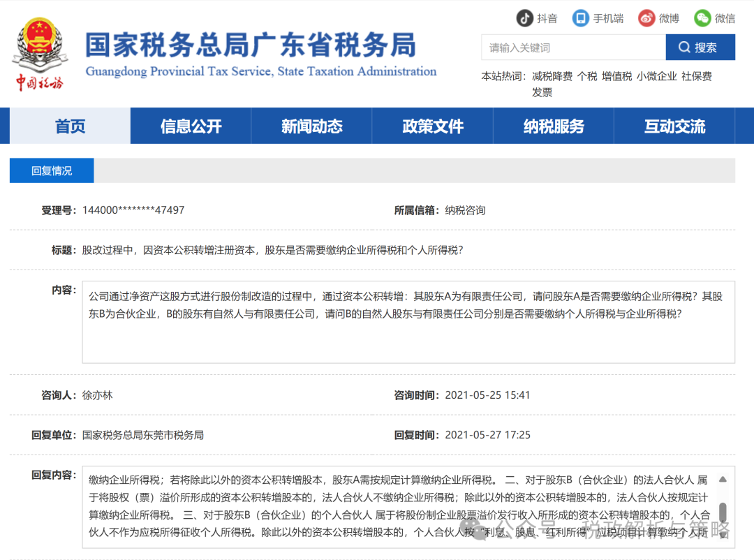Click the WeChat (微信) icon
Image resolution: width=754 pixels, height=560 pixels.
[x=702, y=18]
